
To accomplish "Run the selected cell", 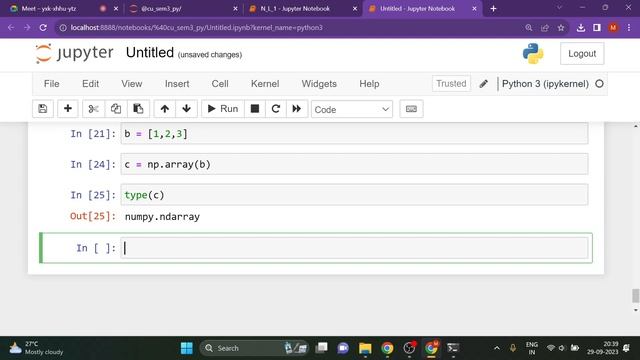I will point(223,109).
